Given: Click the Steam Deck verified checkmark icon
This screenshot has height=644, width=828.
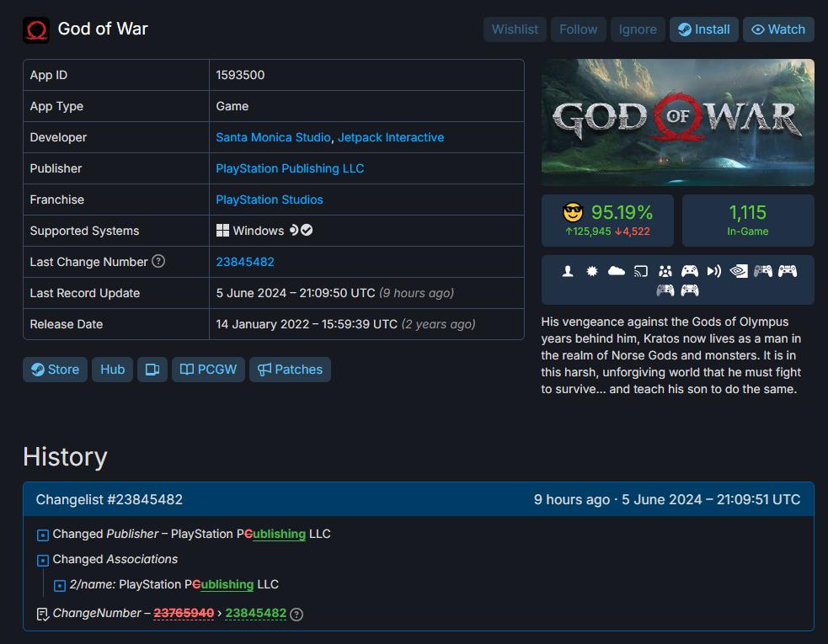Looking at the screenshot, I should point(307,230).
